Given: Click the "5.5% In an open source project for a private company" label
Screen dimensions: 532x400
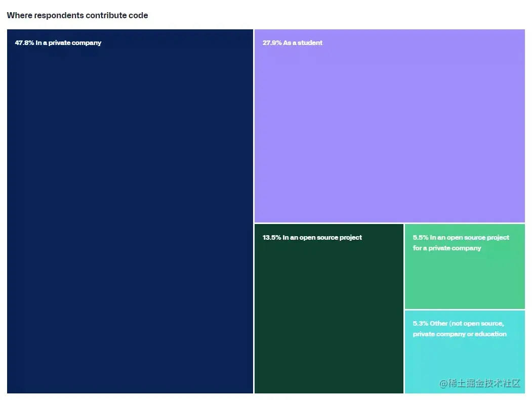Looking at the screenshot, I should (461, 243).
